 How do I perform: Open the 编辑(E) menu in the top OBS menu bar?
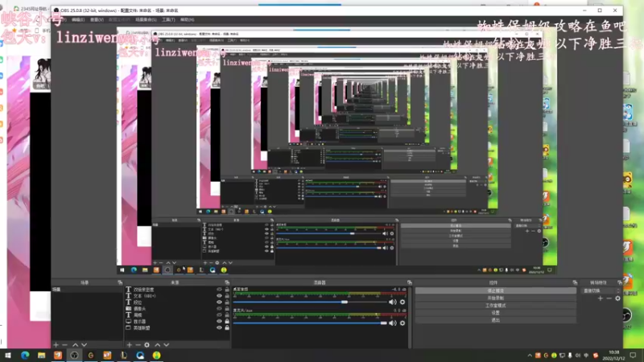[x=78, y=19]
